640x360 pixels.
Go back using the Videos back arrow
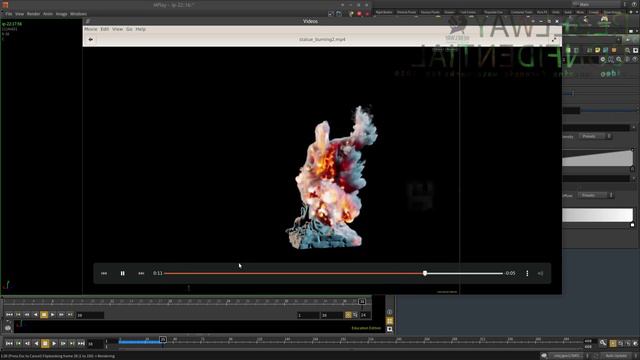(91, 40)
